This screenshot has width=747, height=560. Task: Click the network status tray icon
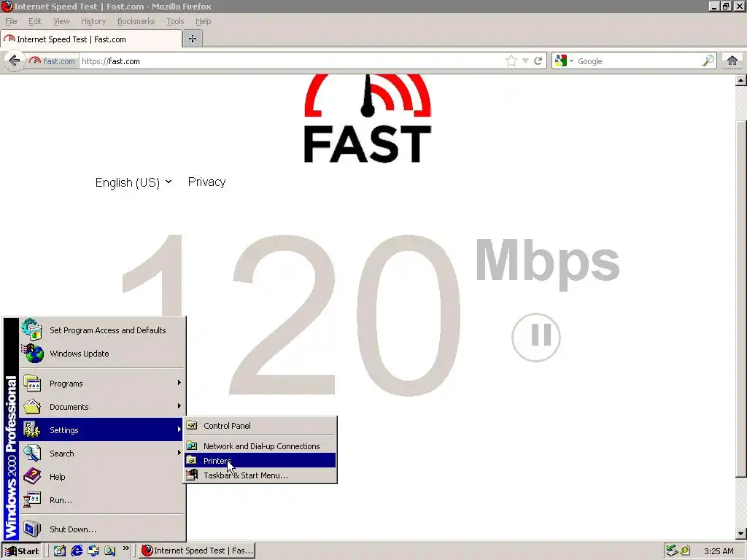(672, 551)
